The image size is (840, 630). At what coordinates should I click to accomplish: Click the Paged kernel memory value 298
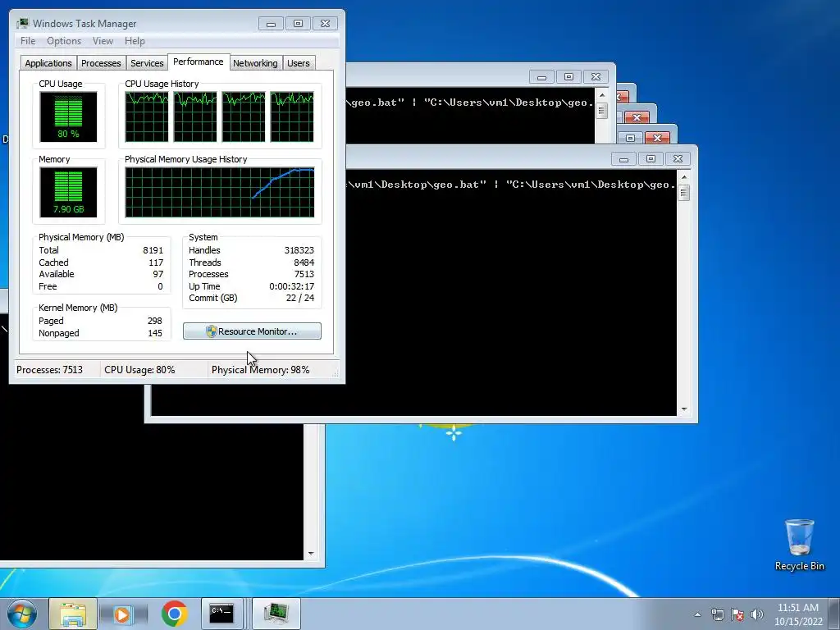click(x=154, y=321)
